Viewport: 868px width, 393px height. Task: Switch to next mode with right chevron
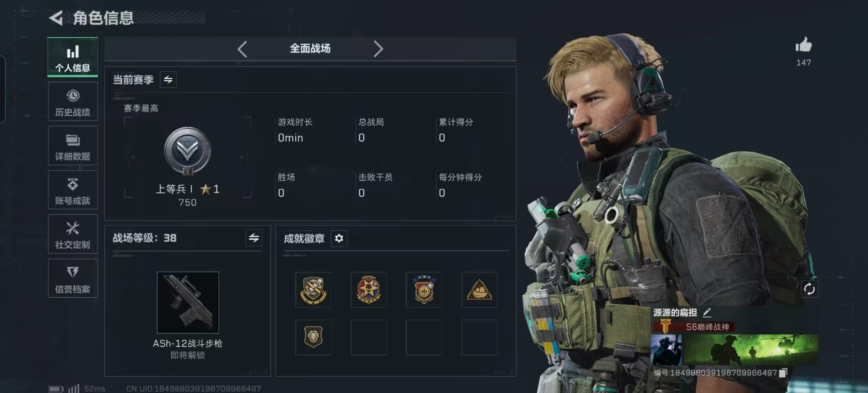378,49
